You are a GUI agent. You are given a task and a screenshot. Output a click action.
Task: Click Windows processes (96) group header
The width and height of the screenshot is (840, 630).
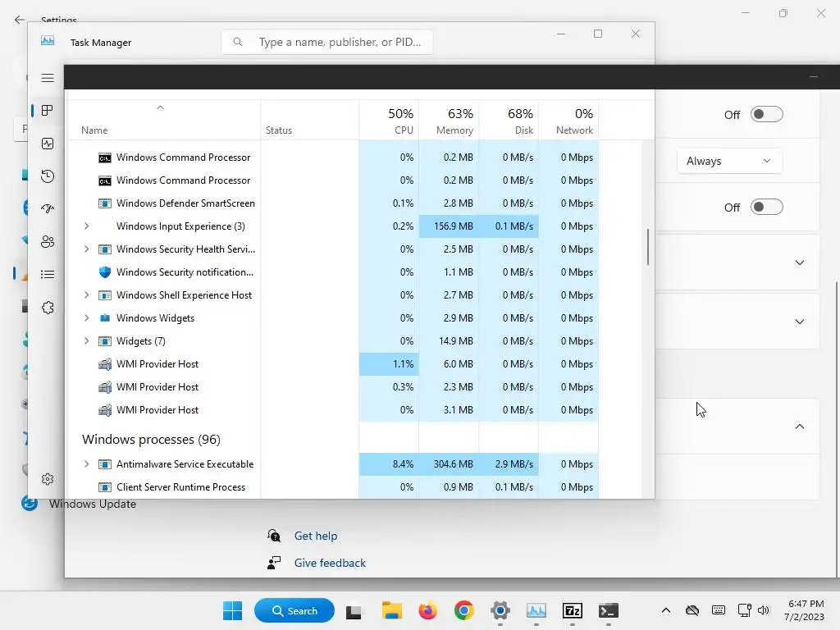(x=151, y=440)
